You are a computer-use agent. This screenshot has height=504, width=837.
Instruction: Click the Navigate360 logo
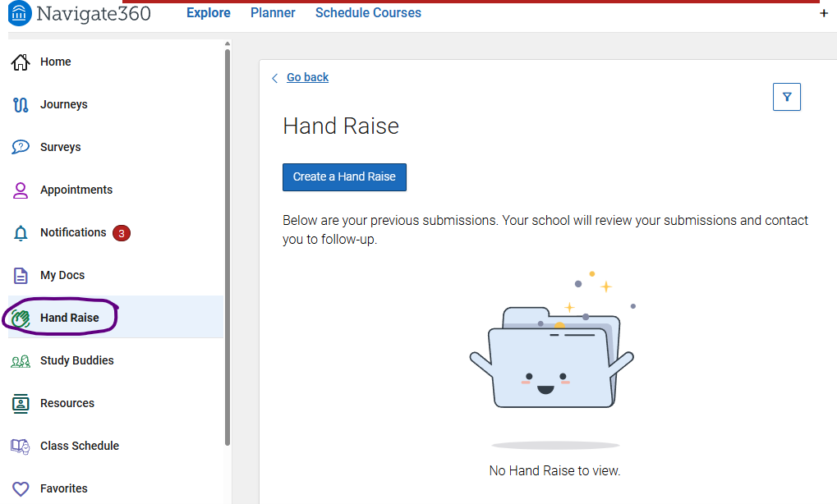point(78,13)
